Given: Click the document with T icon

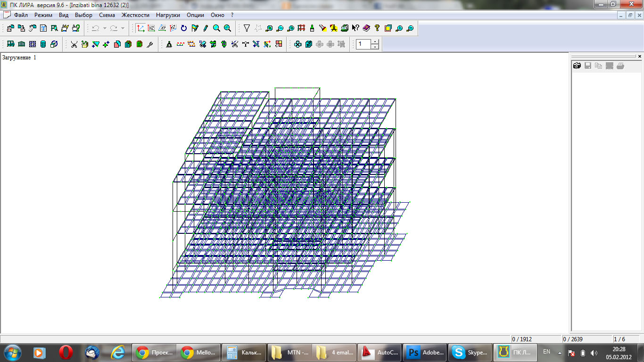Looking at the screenshot, I should (x=43, y=28).
